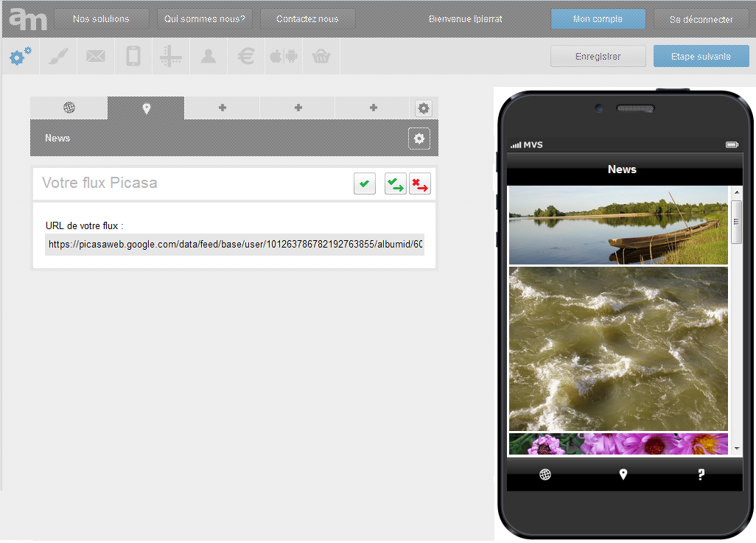Go to Etape suivante
756x543 pixels.
pos(701,57)
